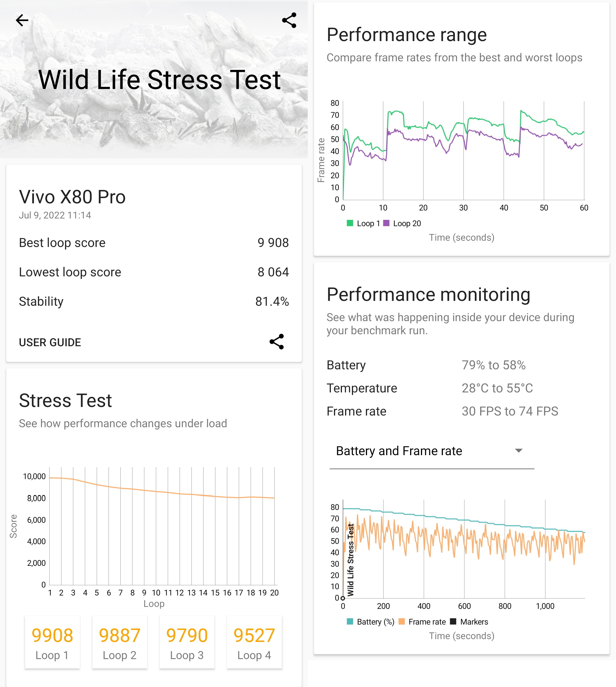This screenshot has width=616, height=687.
Task: Tap the back arrow icon
Action: coord(22,20)
